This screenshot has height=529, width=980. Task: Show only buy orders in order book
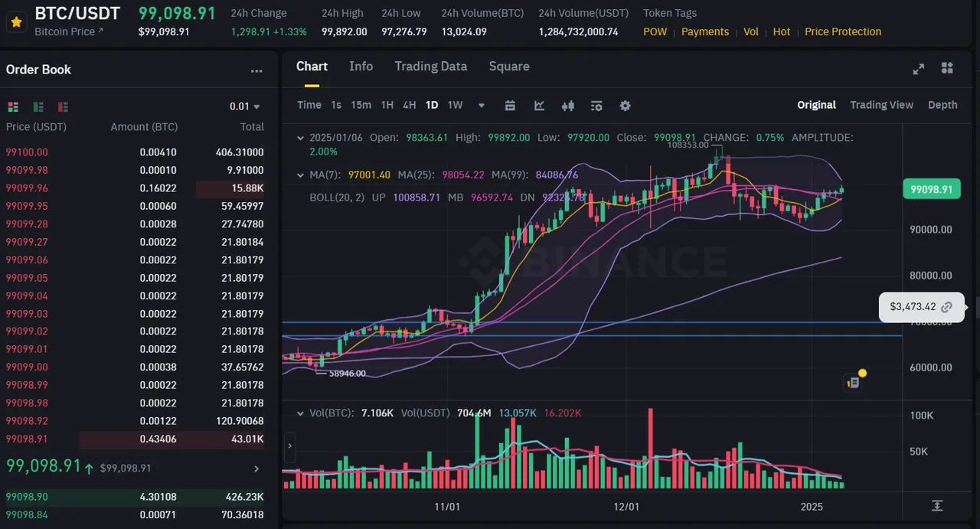[x=38, y=106]
